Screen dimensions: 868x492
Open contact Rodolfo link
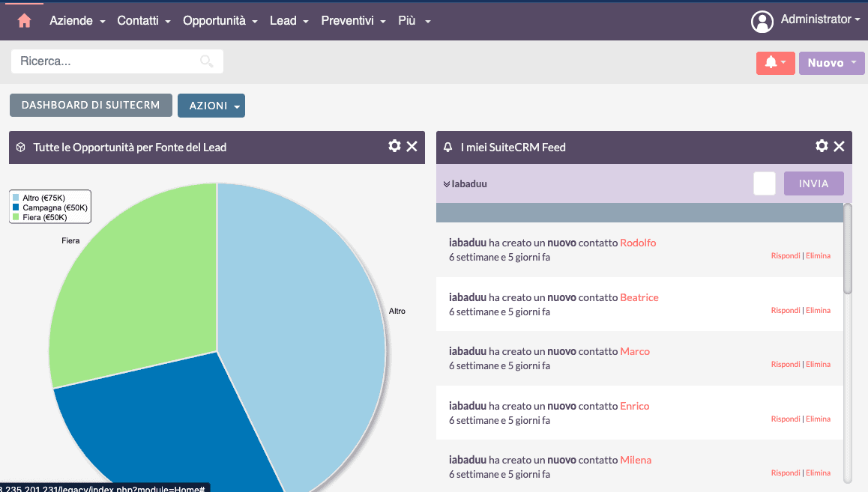(638, 243)
